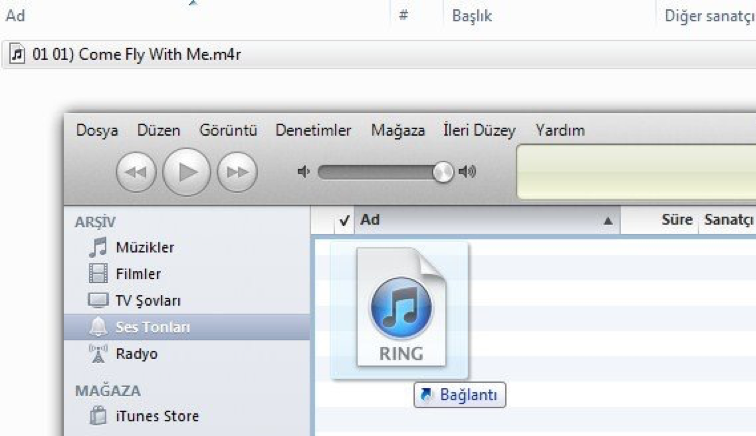Select Ses Tonları in the sidebar
This screenshot has height=436, width=756.
(x=187, y=327)
